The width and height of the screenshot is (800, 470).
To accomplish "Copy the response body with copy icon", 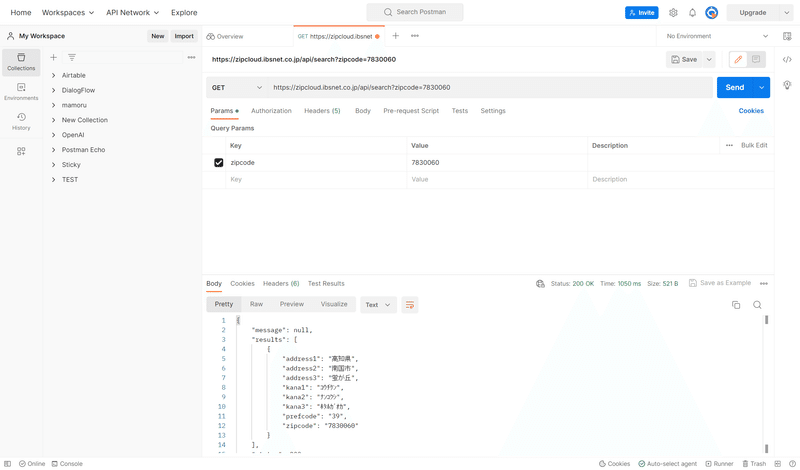I will point(736,305).
